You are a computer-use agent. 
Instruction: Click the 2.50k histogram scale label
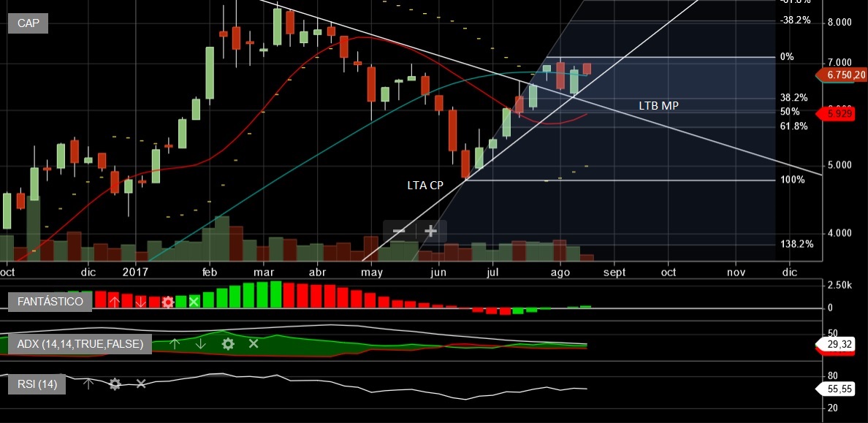(x=840, y=285)
